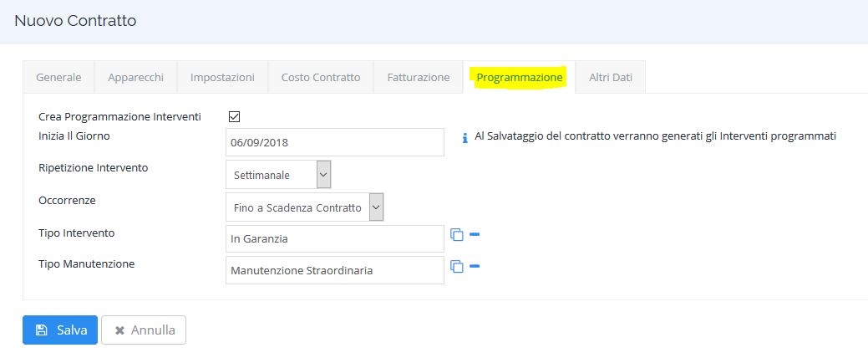Open lookup icon next to Tipo Manutenzione
This screenshot has height=363, width=868.
[457, 267]
